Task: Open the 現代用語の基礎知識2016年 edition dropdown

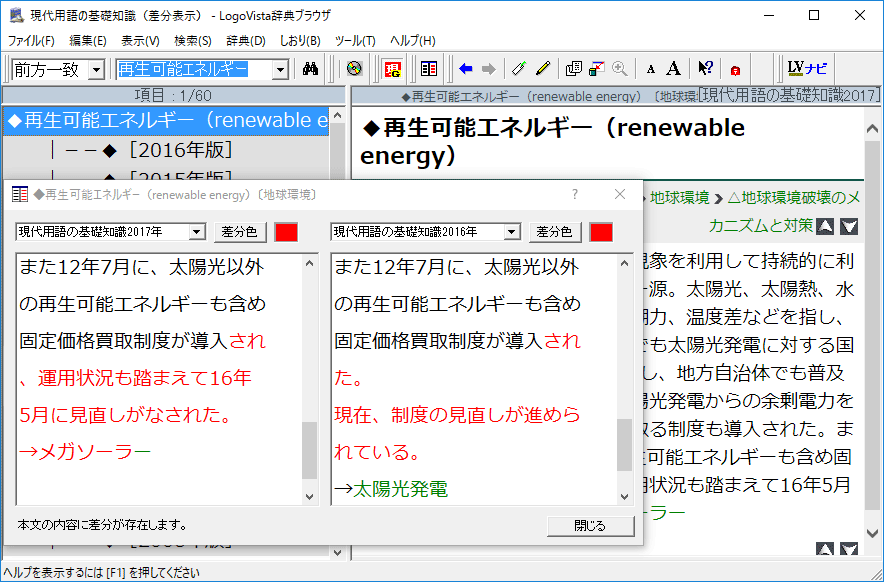Action: [x=513, y=232]
